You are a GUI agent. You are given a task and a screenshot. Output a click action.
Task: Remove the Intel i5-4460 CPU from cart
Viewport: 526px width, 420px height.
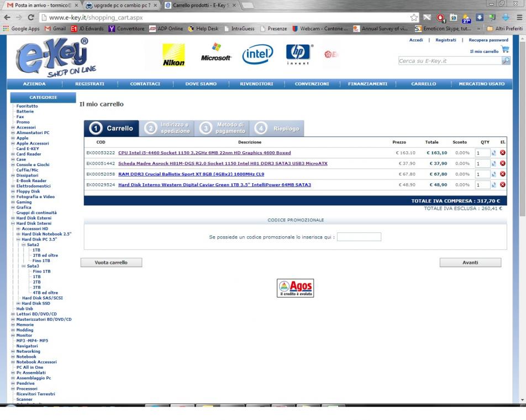502,153
